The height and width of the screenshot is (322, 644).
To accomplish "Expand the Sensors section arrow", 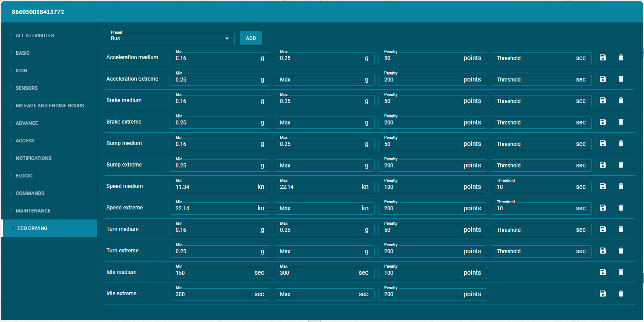I will click(x=11, y=88).
